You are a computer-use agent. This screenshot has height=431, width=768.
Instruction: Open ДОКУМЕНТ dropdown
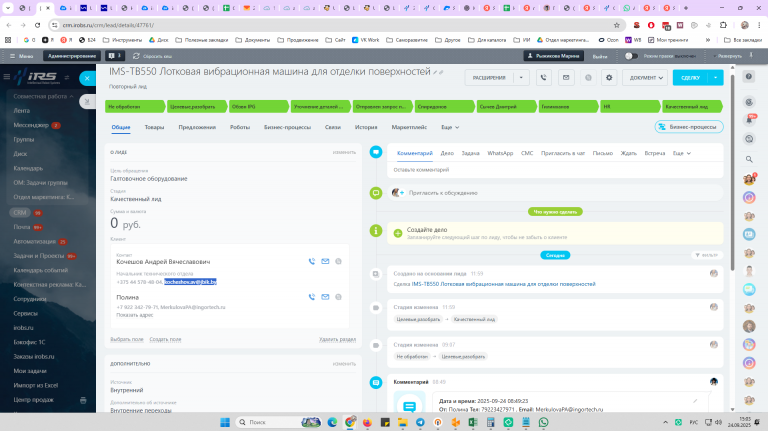tap(645, 77)
